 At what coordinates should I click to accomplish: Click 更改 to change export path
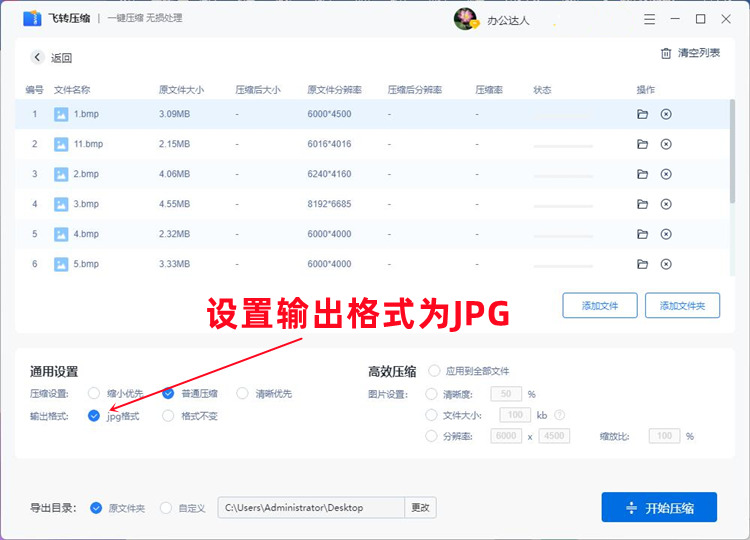(420, 507)
